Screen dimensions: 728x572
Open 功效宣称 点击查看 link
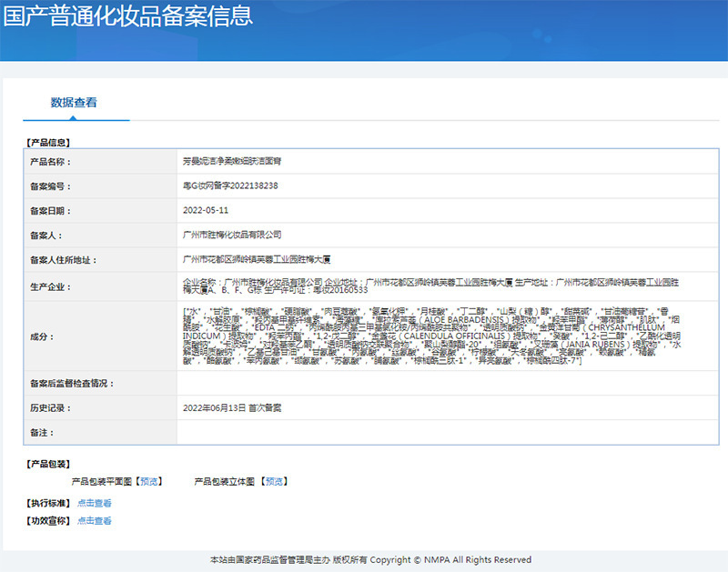(x=95, y=520)
